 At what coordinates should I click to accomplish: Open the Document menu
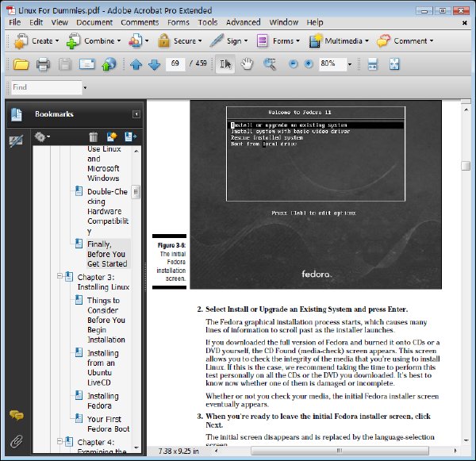[94, 22]
